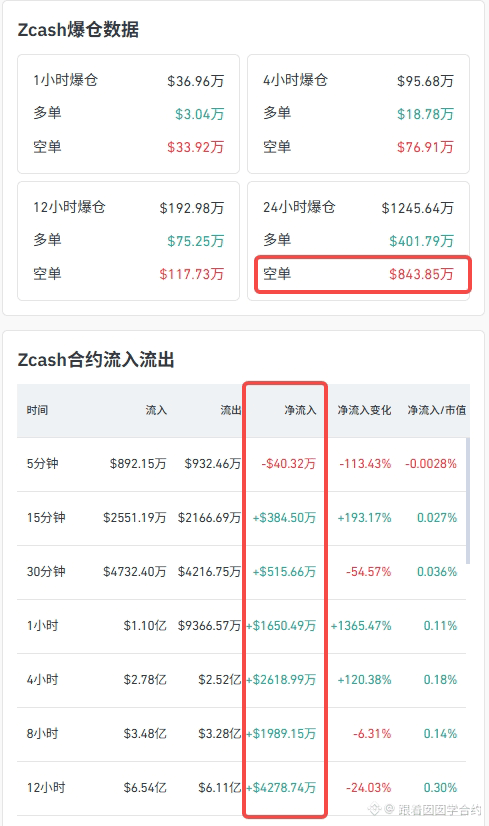Click the change value +1365.47%

coord(361,626)
